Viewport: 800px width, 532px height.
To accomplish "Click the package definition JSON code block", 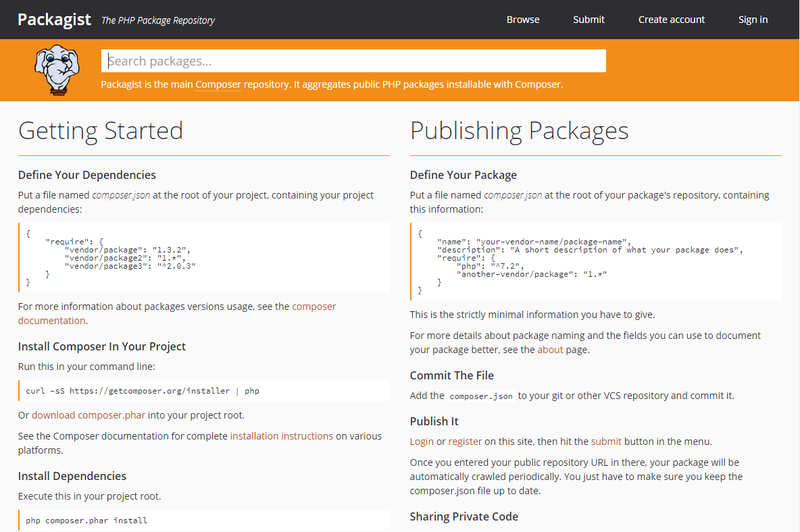I will (596, 262).
